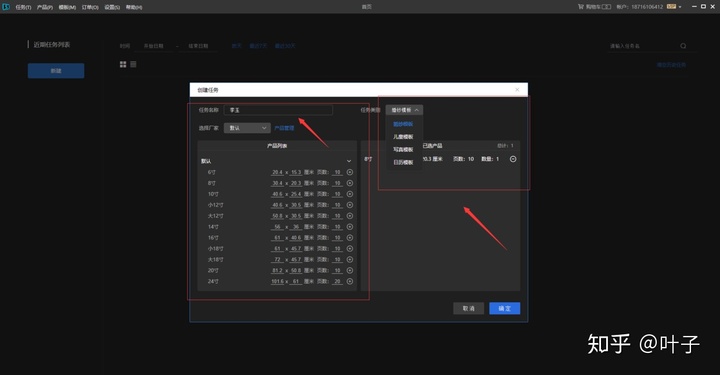This screenshot has height=375, width=720.
Task: Focus the 任务名称 input field
Action: coord(278,110)
